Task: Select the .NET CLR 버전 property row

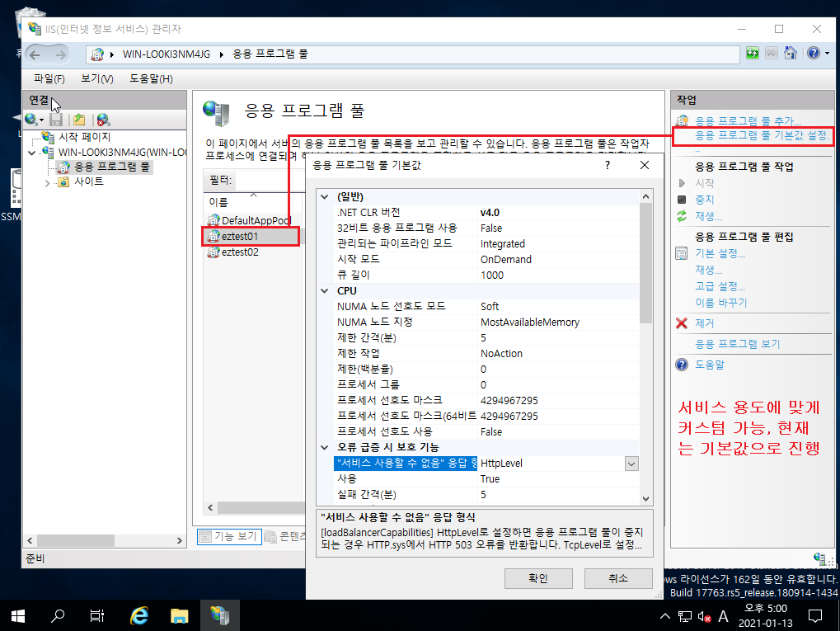Action: [x=486, y=212]
